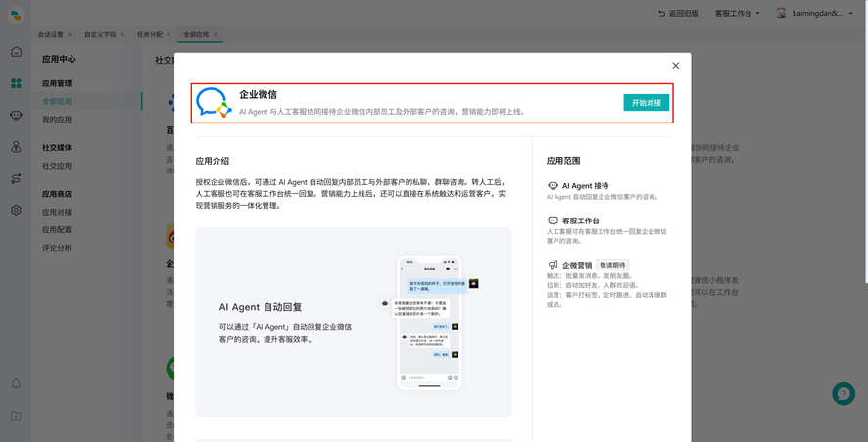Click the 应用介绍 heading
Screen dimensions: 868x442
coord(212,161)
